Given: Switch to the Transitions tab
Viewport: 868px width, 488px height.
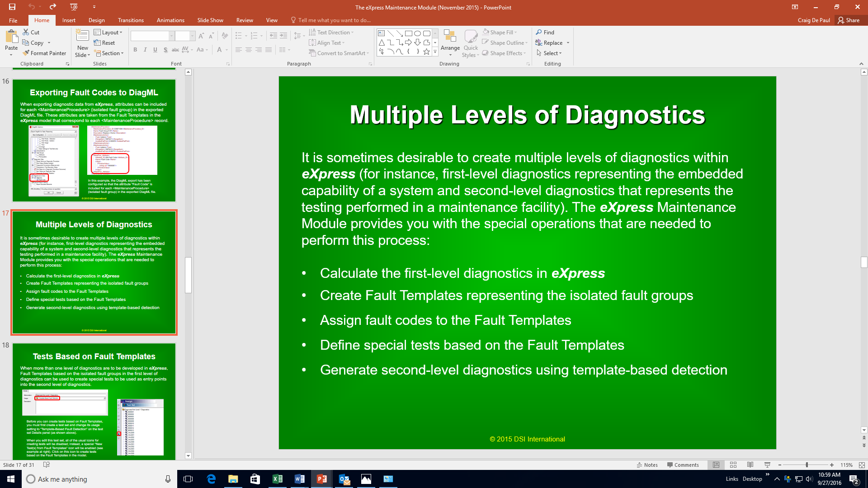Looking at the screenshot, I should [x=131, y=20].
